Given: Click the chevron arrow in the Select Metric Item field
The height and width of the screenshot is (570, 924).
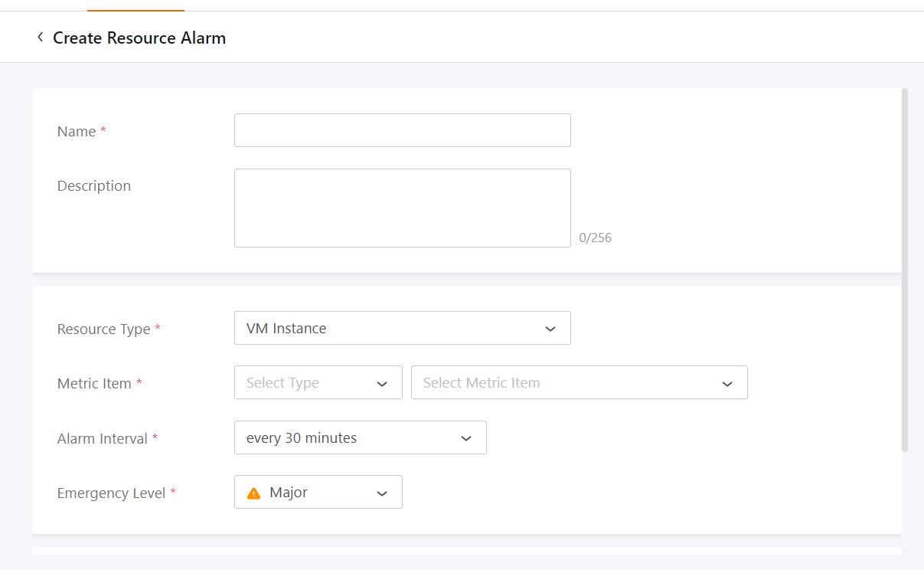Looking at the screenshot, I should (x=727, y=384).
